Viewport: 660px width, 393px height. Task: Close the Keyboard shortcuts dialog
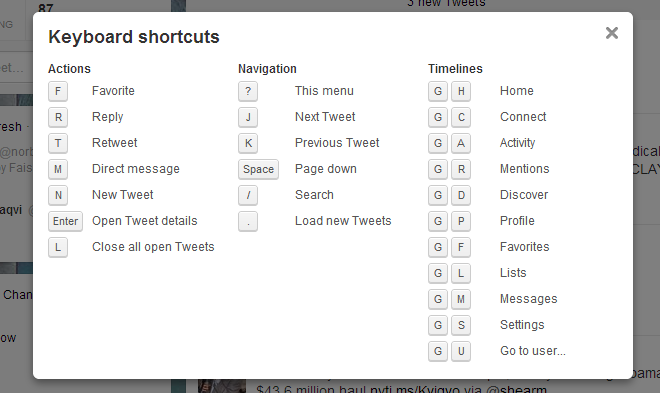tap(612, 33)
